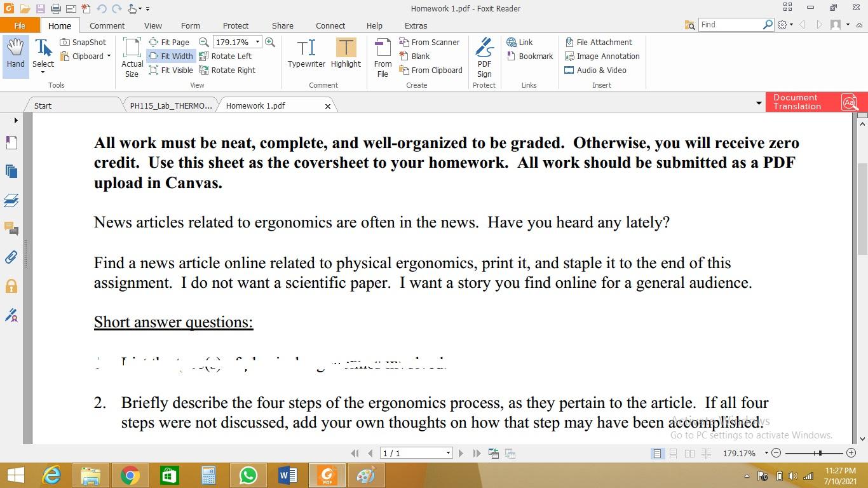Viewport: 868px width, 488px height.
Task: Expand the Clipboard dropdown
Action: (x=107, y=56)
